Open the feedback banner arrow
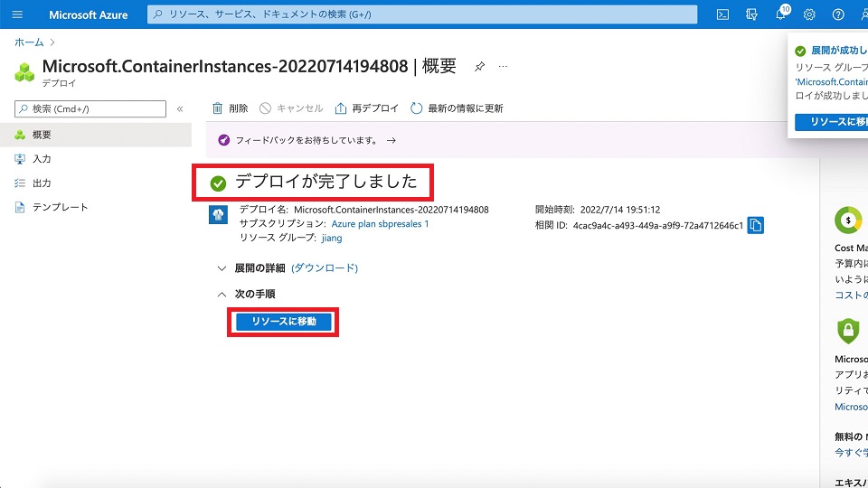This screenshot has width=868, height=488. pos(392,141)
